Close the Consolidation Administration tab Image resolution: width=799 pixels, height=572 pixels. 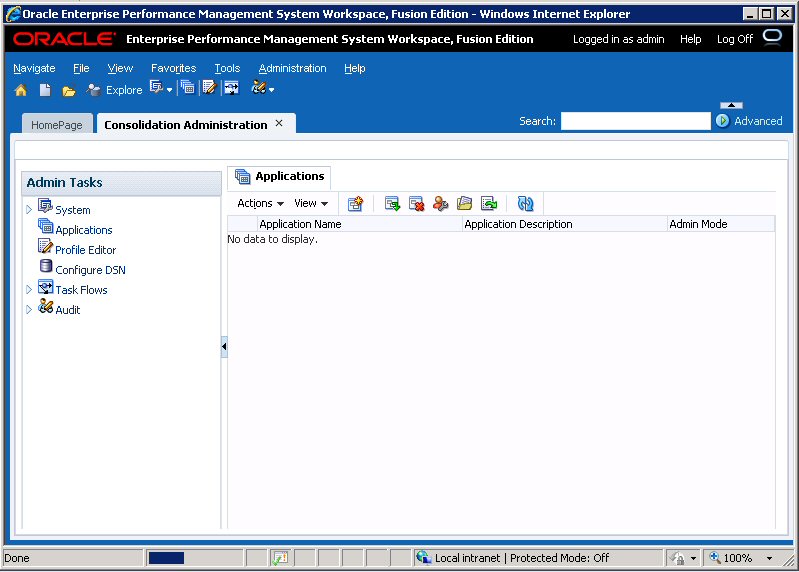point(279,123)
